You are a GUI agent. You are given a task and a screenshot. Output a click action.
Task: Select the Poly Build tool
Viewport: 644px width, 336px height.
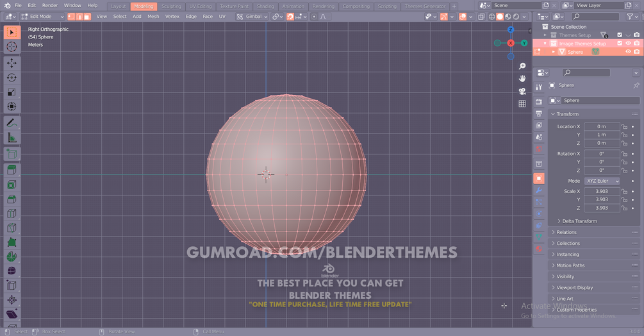(x=12, y=242)
